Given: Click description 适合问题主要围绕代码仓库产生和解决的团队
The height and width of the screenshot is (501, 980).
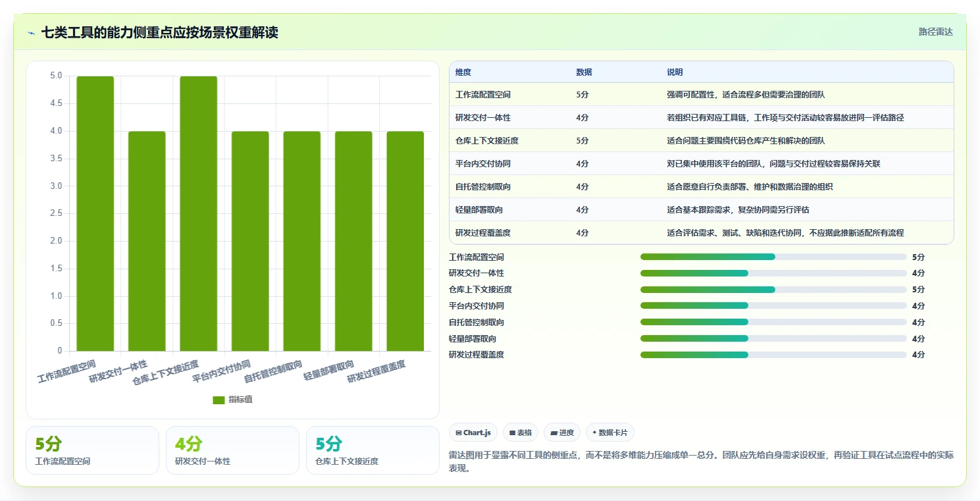Looking at the screenshot, I should coord(746,141).
